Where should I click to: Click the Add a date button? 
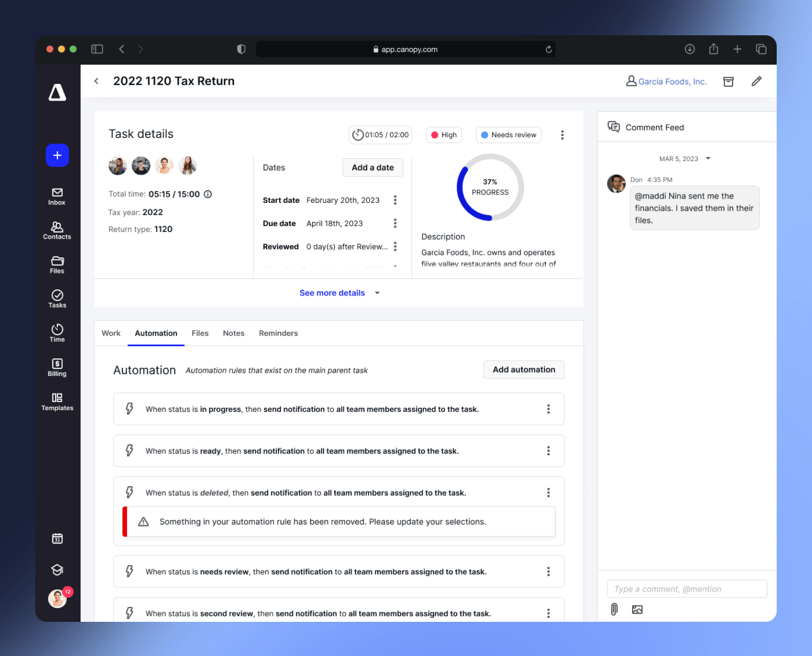point(373,168)
